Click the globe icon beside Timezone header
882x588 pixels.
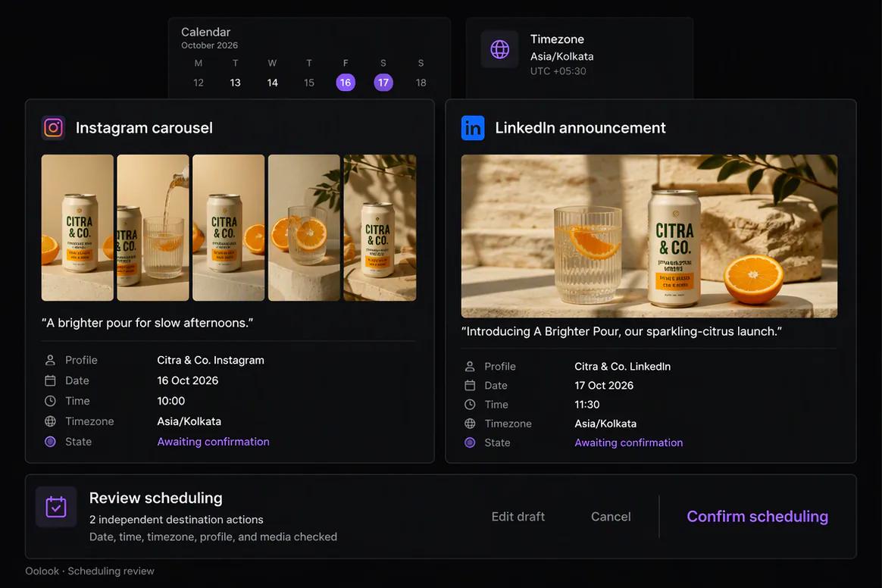499,49
